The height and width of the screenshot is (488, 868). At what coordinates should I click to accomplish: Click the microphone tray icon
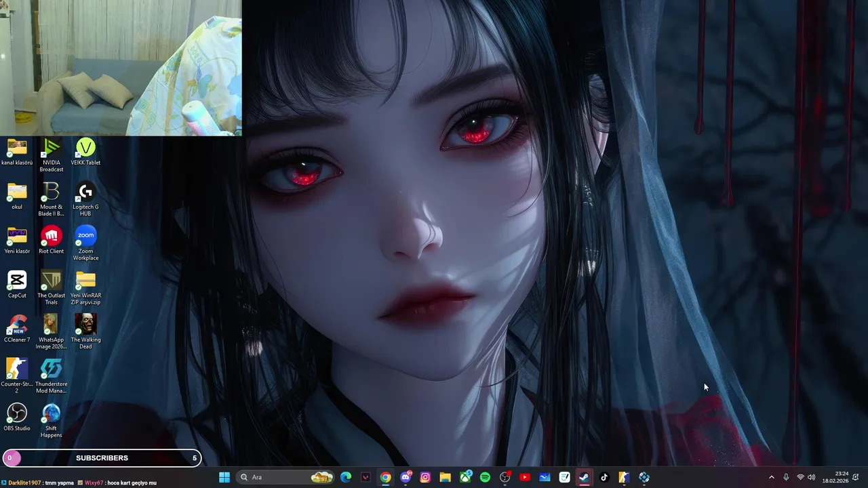(x=786, y=477)
